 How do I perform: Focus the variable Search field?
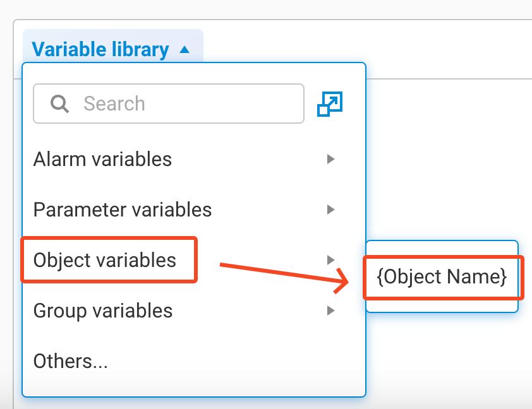[x=190, y=104]
